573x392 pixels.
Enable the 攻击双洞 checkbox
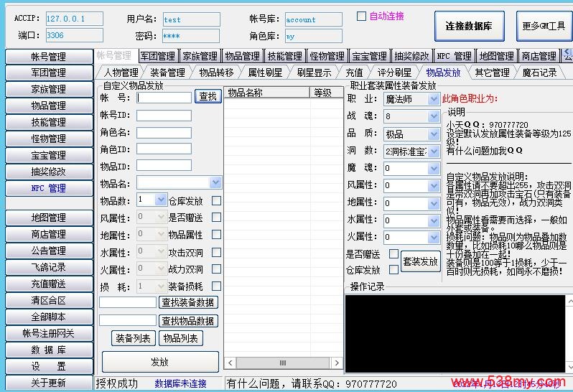[x=216, y=252]
